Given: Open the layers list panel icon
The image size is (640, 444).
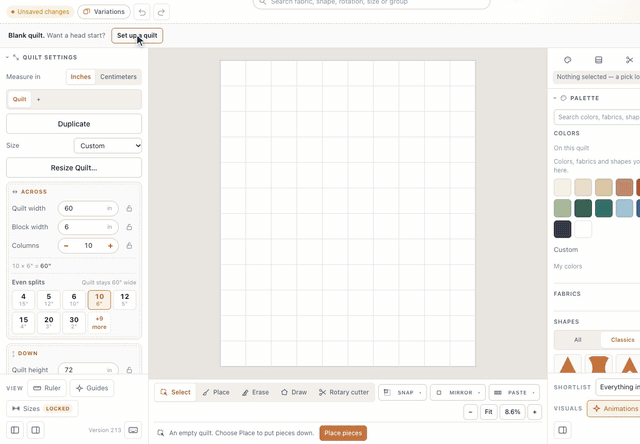Looking at the screenshot, I should coord(598,60).
